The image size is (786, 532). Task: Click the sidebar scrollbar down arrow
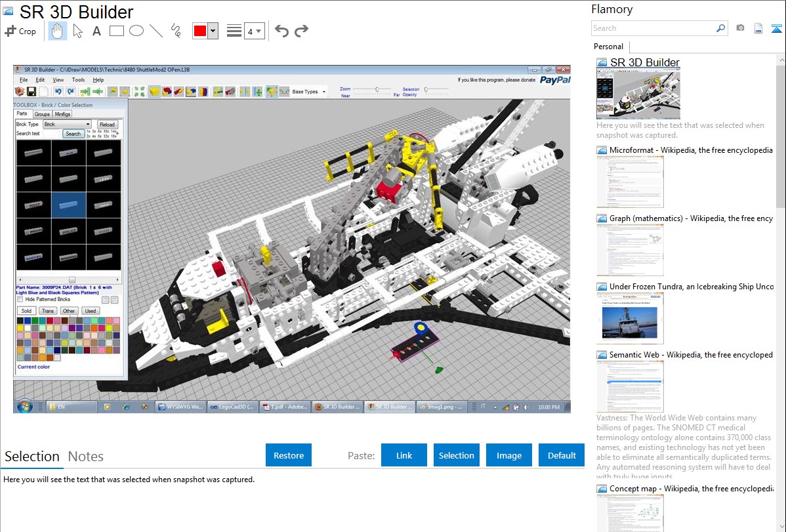click(x=781, y=526)
